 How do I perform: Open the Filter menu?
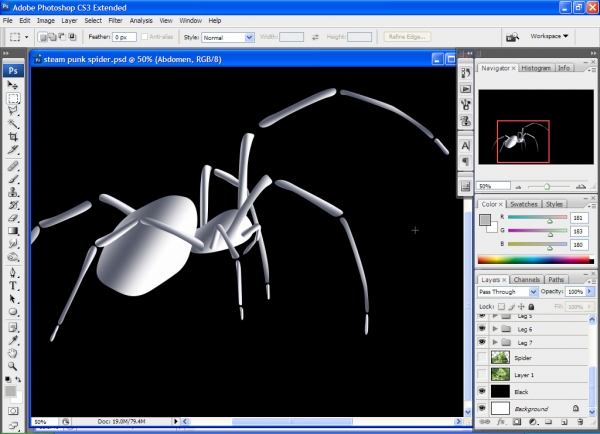[x=115, y=21]
